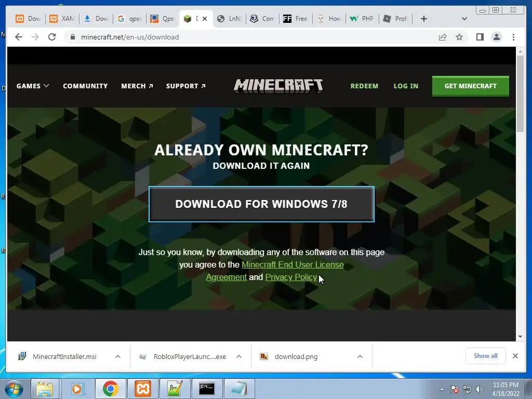The image size is (532, 399).
Task: Open Minecraft End User License Agreement link
Action: tap(292, 264)
